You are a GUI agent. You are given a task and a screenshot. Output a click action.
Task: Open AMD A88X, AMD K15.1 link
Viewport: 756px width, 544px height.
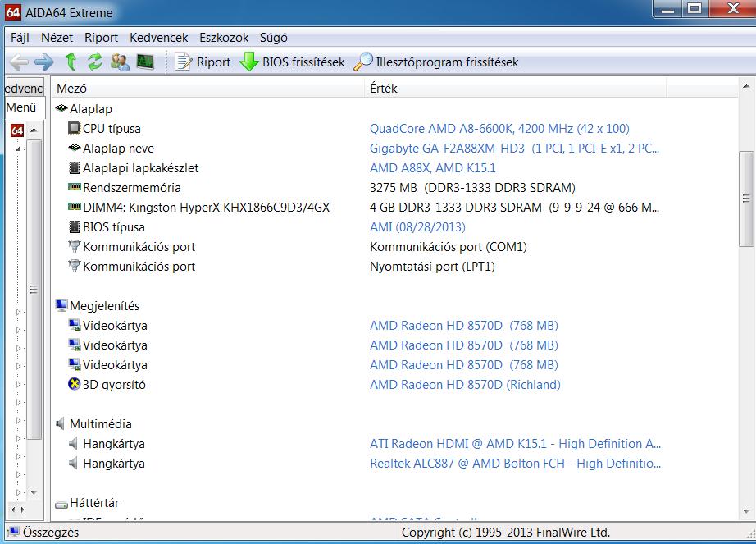coord(432,168)
